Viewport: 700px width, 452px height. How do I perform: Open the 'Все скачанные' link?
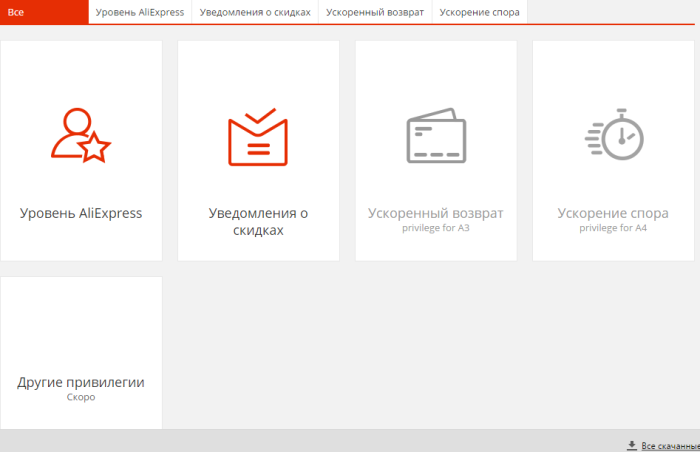coord(670,446)
